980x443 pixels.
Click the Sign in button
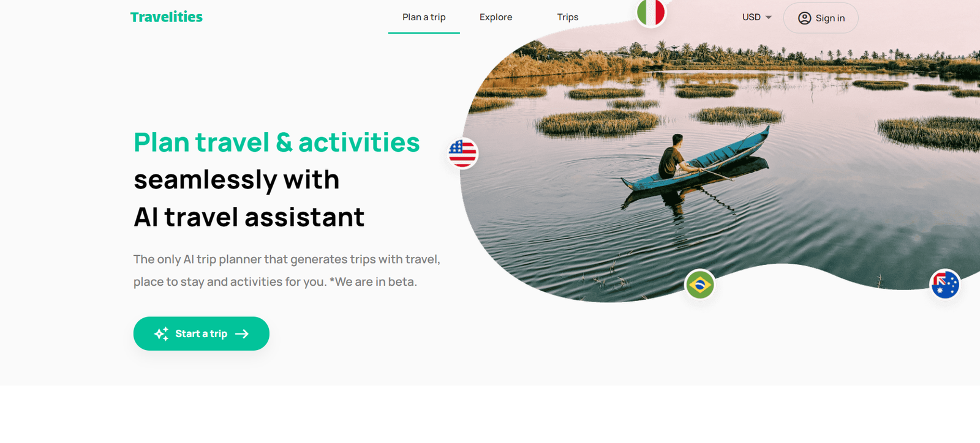[x=821, y=18]
